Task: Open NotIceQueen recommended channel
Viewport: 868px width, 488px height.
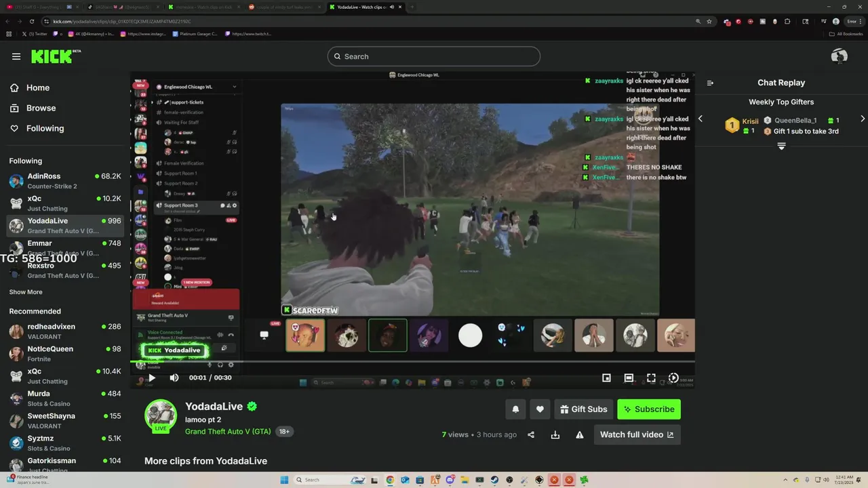Action: [64, 354]
